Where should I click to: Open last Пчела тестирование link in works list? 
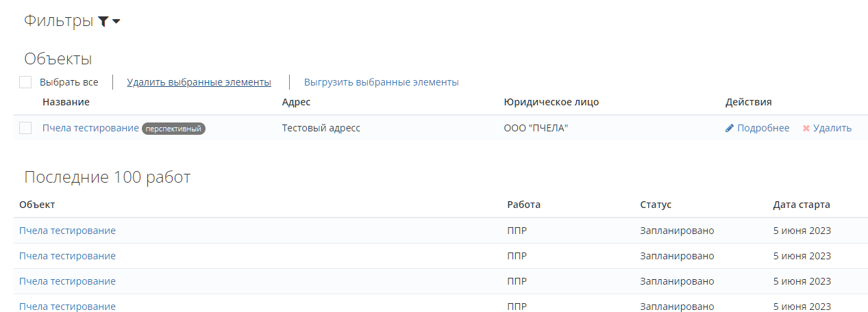point(67,307)
